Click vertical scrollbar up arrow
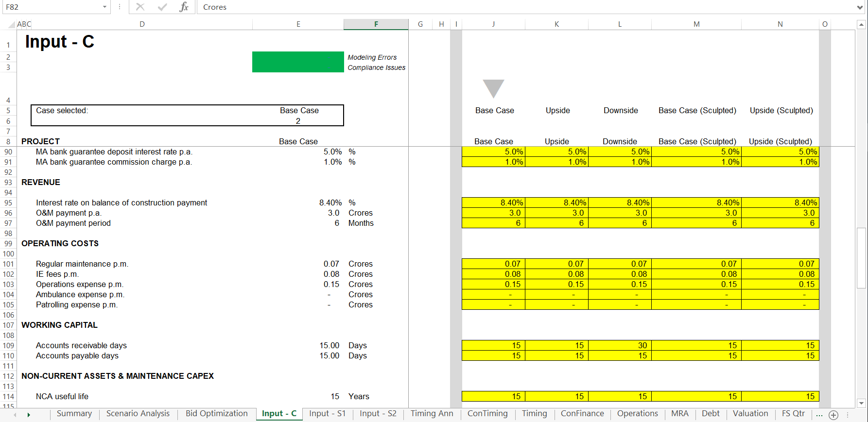This screenshot has height=422, width=868. click(861, 24)
